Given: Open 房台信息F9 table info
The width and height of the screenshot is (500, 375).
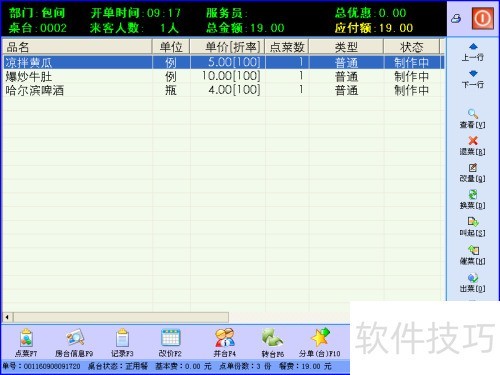Looking at the screenshot, I should (x=74, y=342).
